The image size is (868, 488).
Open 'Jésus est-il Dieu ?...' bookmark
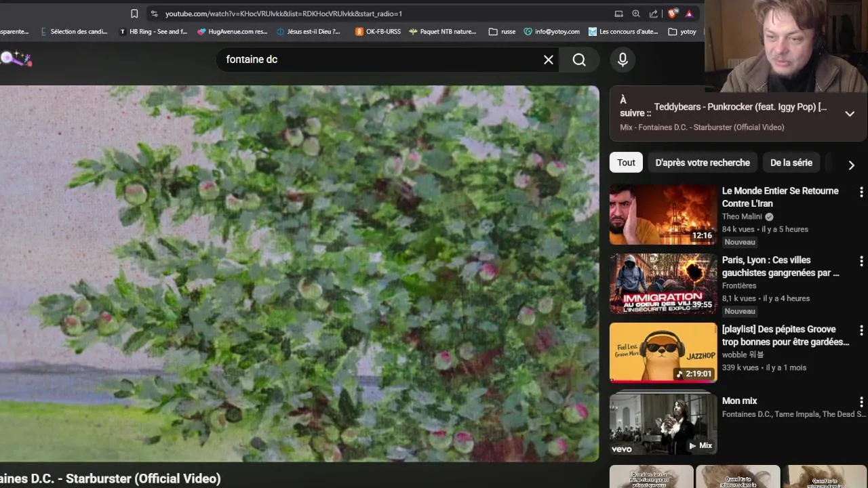308,31
